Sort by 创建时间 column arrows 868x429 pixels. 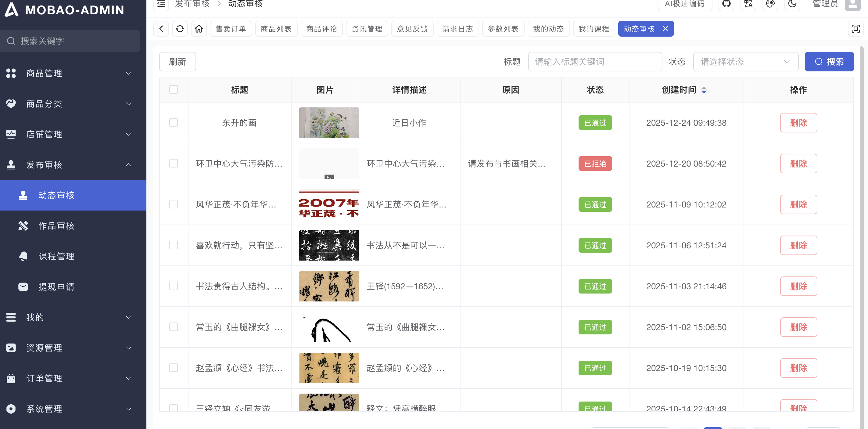[x=704, y=90]
